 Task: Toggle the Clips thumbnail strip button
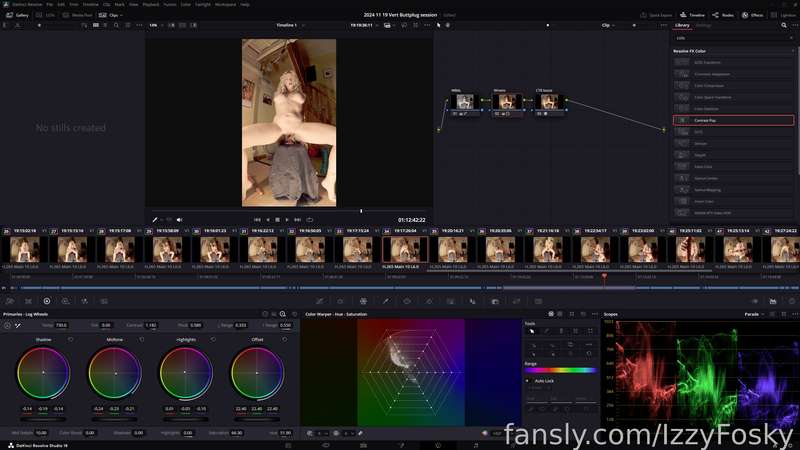coord(110,15)
